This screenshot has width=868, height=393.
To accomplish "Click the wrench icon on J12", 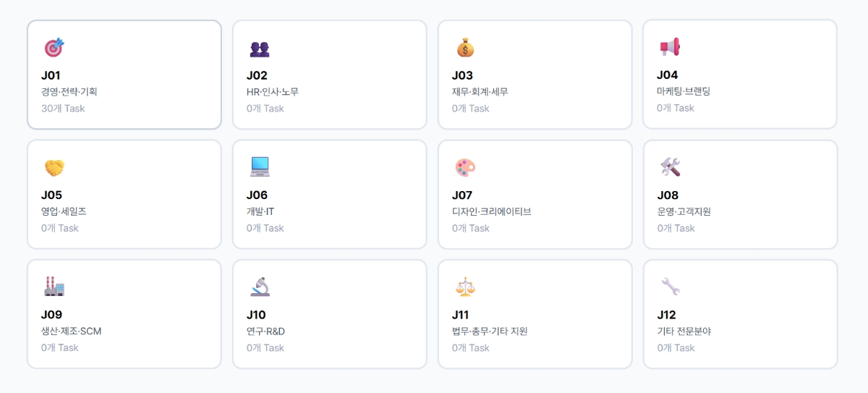I will click(671, 287).
